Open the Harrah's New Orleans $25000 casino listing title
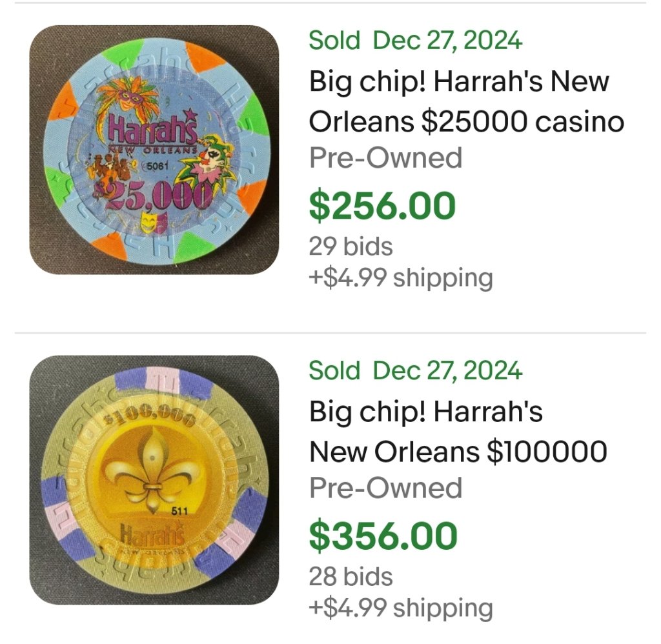 (466, 101)
